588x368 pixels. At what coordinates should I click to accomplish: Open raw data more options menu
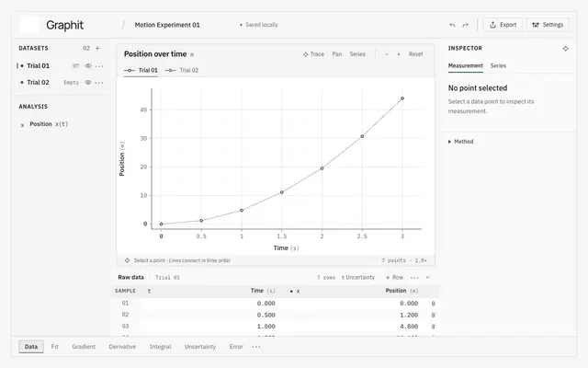click(x=414, y=278)
